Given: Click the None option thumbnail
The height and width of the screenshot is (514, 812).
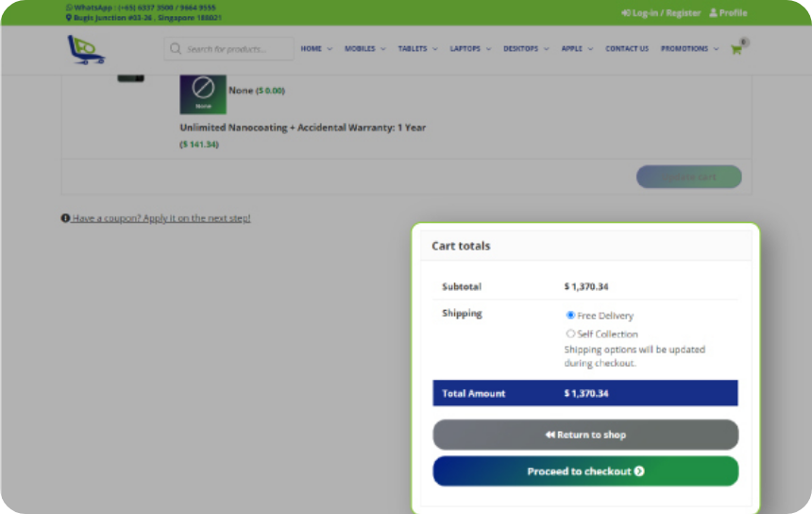Looking at the screenshot, I should tap(203, 92).
